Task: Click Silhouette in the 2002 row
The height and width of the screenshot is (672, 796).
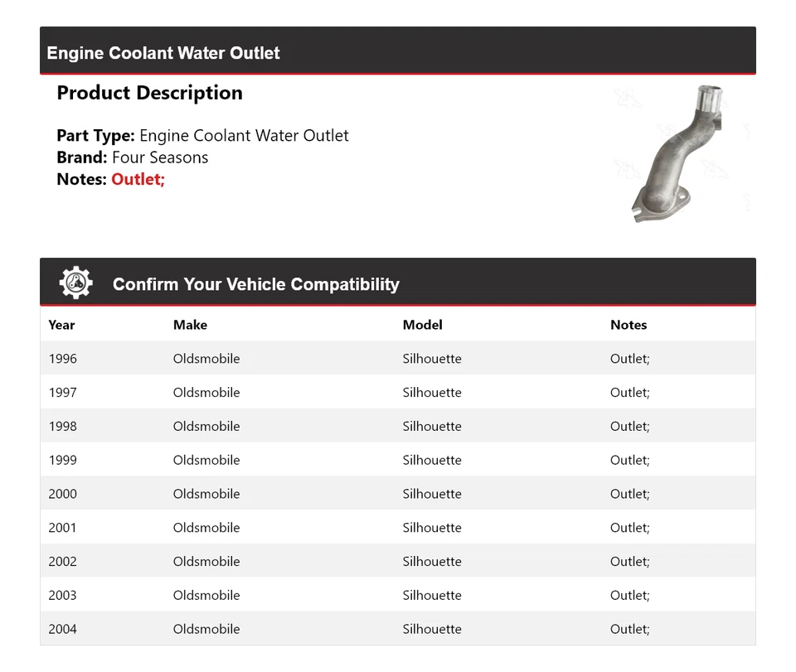Action: [x=432, y=562]
